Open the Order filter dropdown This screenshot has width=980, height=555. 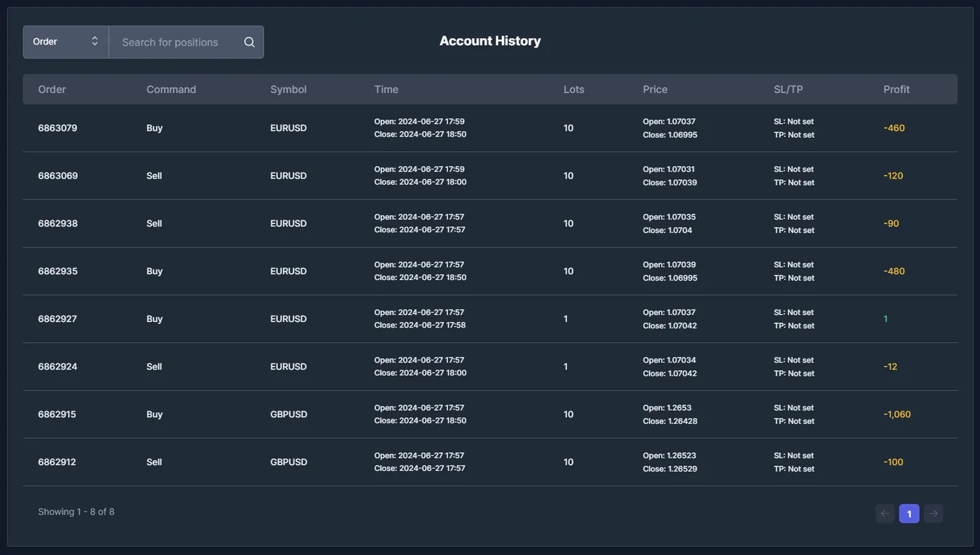point(66,42)
